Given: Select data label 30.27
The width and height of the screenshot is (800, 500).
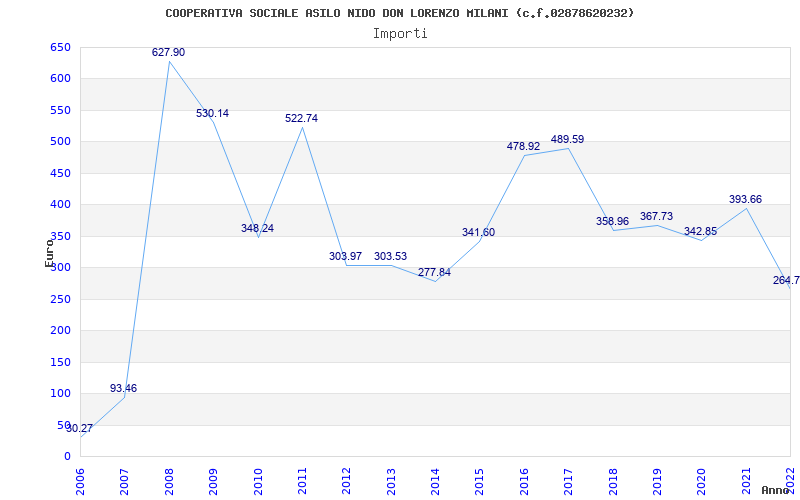Looking at the screenshot, I should (x=80, y=429).
